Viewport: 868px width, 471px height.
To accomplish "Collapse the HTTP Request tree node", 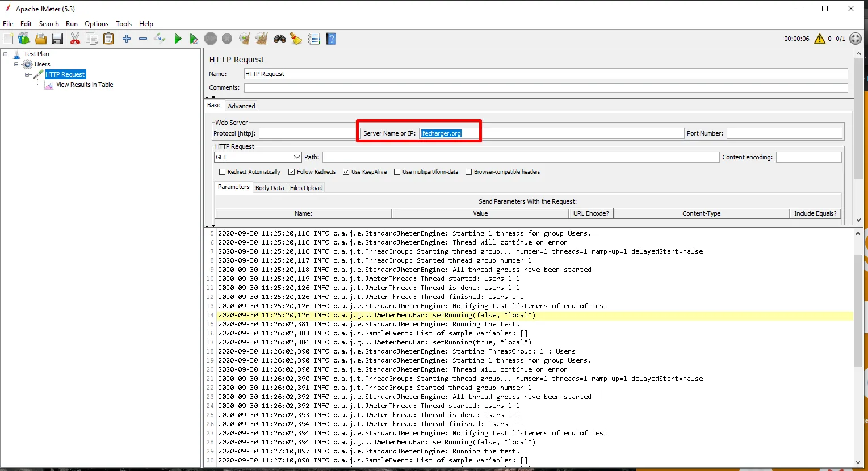I will [x=27, y=74].
